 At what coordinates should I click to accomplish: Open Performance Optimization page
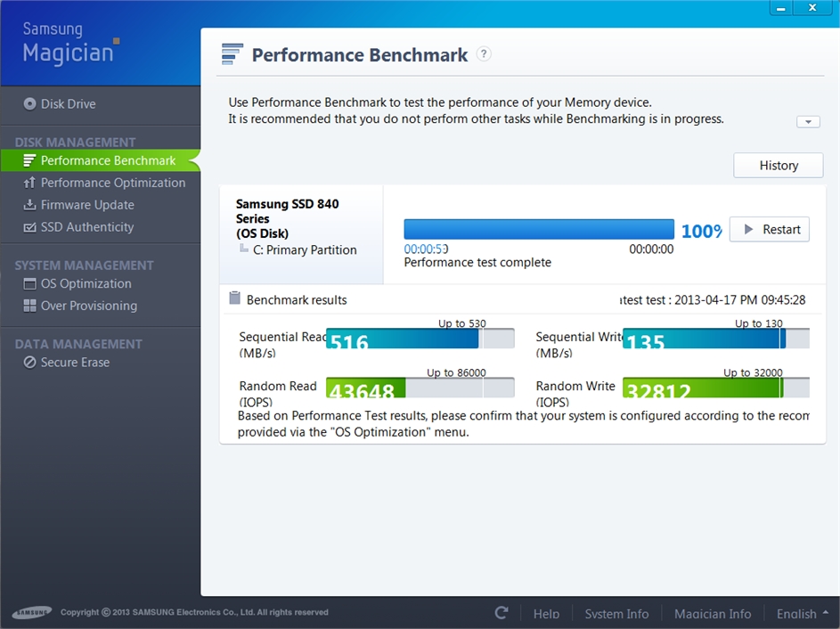click(x=104, y=183)
